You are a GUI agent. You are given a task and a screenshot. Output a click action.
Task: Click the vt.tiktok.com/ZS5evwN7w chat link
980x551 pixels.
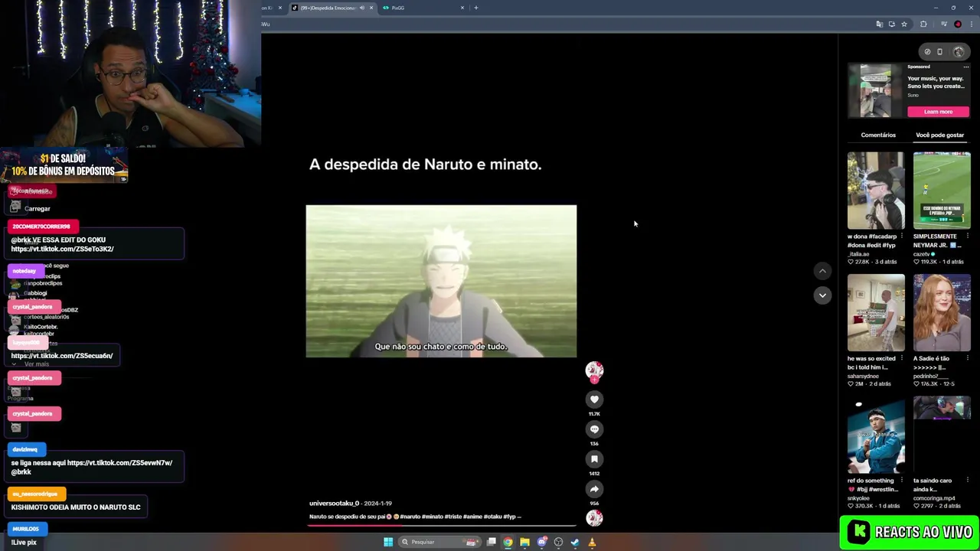[119, 462]
